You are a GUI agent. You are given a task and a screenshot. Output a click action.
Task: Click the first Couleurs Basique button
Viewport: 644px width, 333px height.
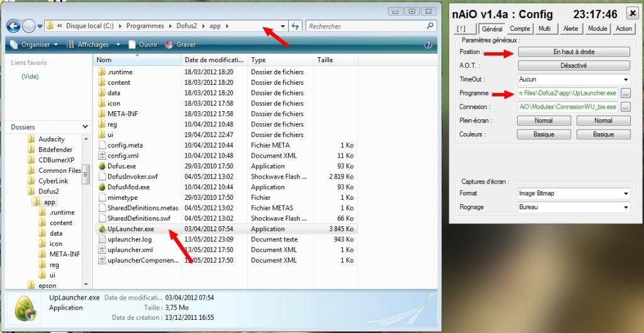(544, 134)
